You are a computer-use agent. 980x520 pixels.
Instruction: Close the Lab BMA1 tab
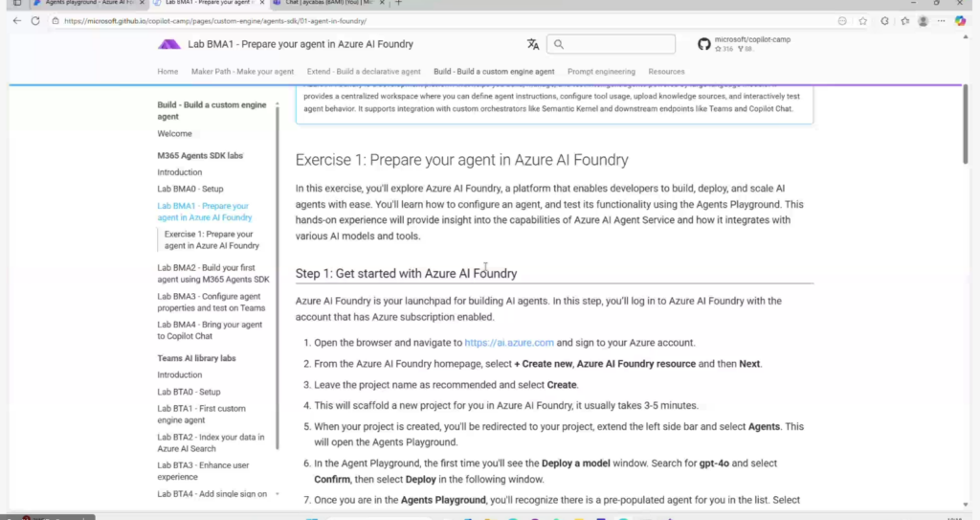(262, 3)
